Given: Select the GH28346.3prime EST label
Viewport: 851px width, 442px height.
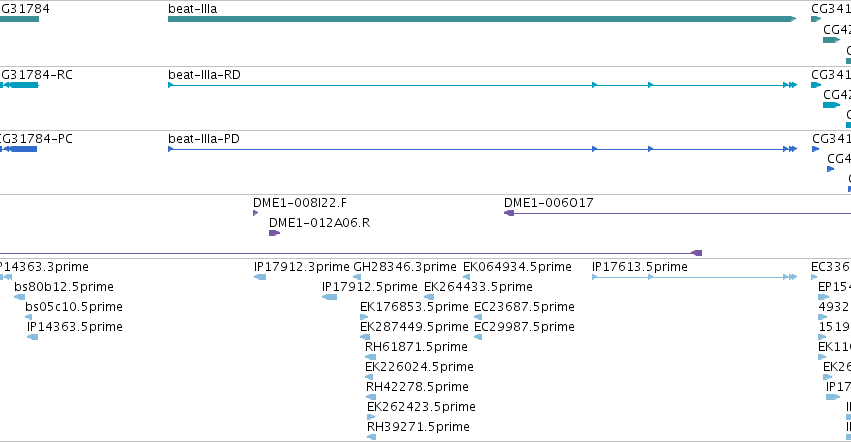Looking at the screenshot, I should [405, 267].
